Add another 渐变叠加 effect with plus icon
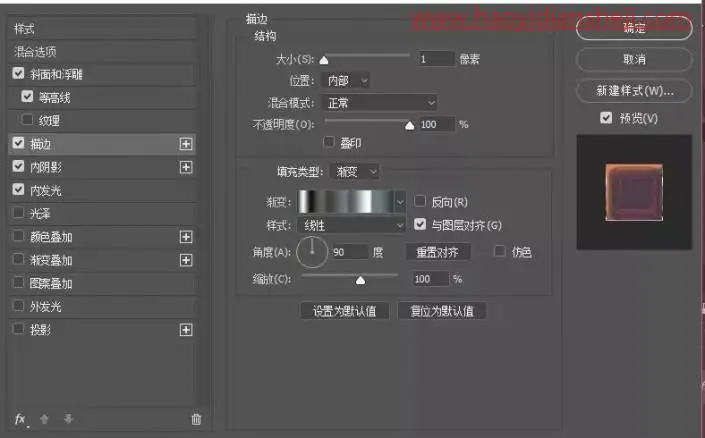Viewport: 705px width, 438px height. click(x=186, y=260)
